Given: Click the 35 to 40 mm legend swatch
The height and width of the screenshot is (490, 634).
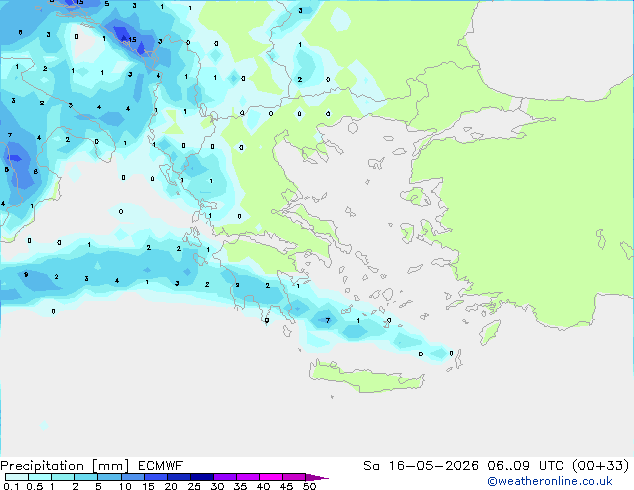Looking at the screenshot, I should tap(248, 477).
